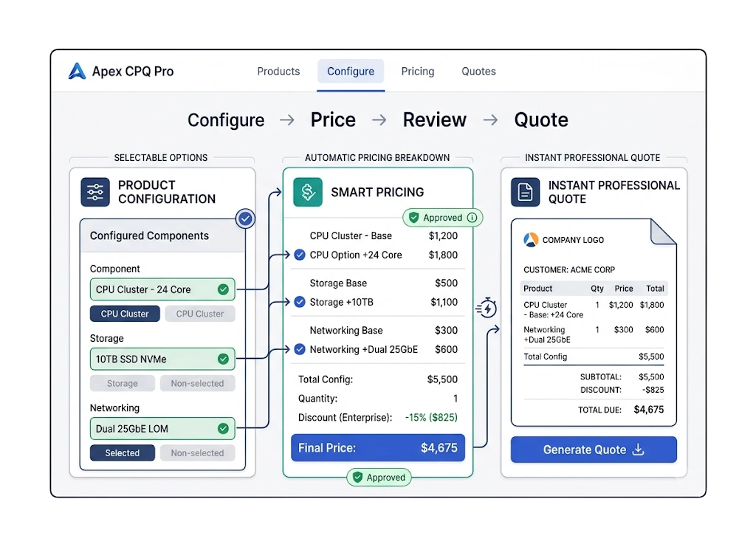Click the quote document preview's folded corner

(663, 231)
